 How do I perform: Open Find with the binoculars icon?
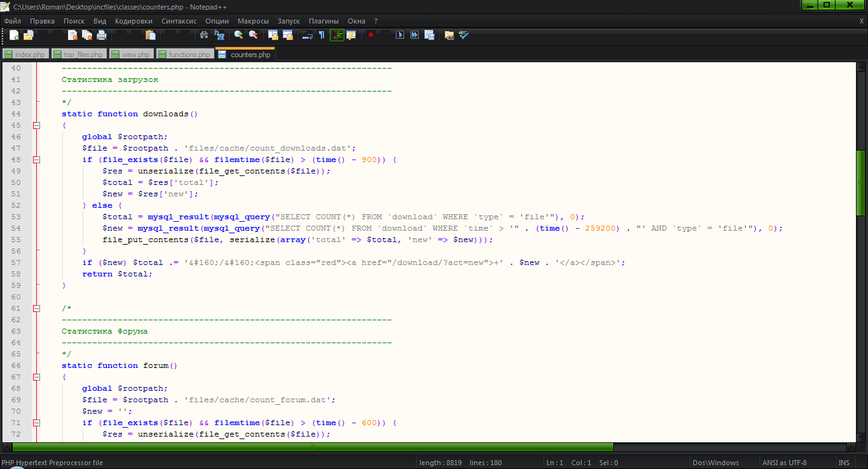pyautogui.click(x=204, y=35)
